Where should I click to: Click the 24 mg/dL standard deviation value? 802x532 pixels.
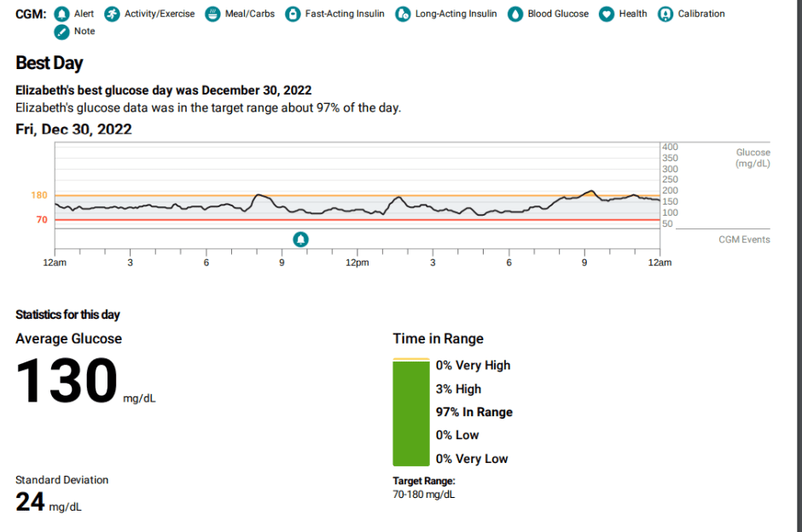coord(31,502)
